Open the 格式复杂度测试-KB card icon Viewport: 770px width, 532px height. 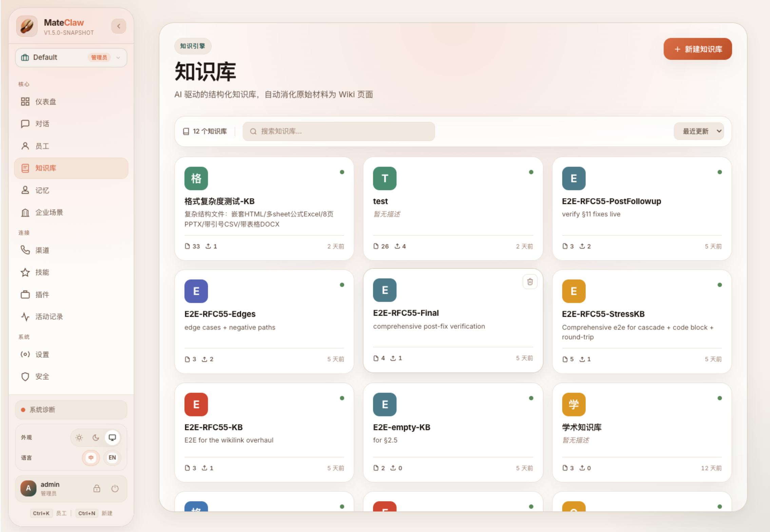[x=196, y=178]
